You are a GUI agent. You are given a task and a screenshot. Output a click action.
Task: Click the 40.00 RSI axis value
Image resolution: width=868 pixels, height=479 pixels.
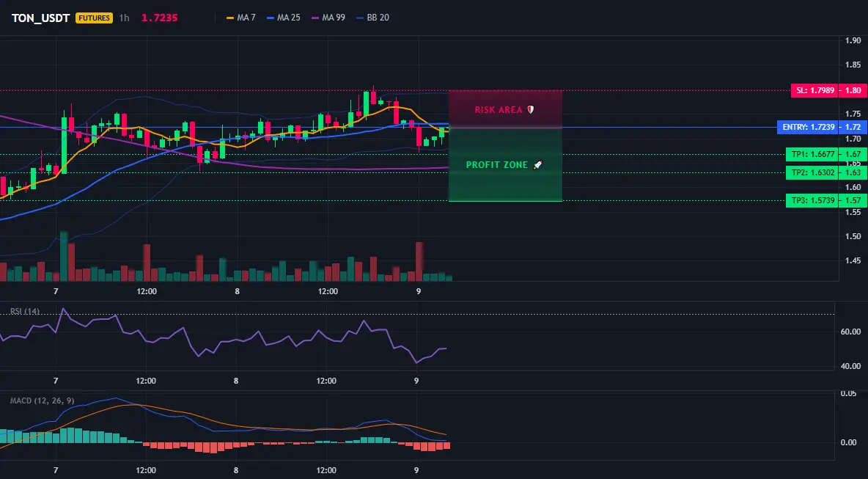pyautogui.click(x=851, y=366)
